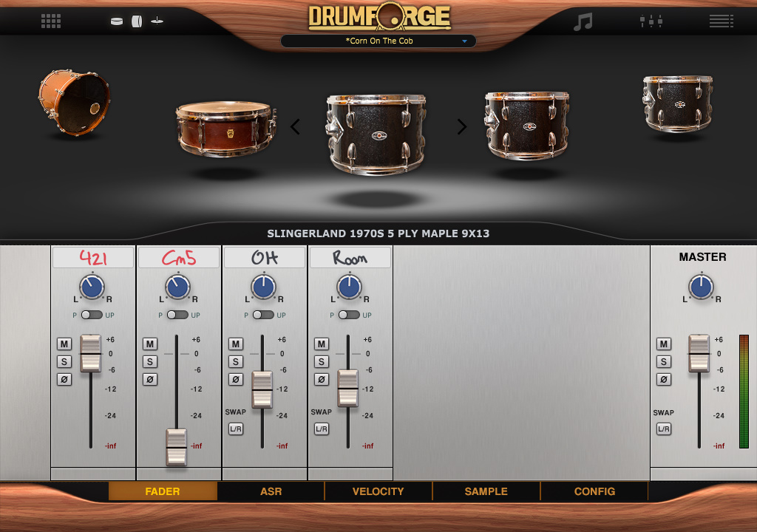The width and height of the screenshot is (757, 532).
Task: Click the Cm5 channel volume fader handle
Action: (176, 448)
